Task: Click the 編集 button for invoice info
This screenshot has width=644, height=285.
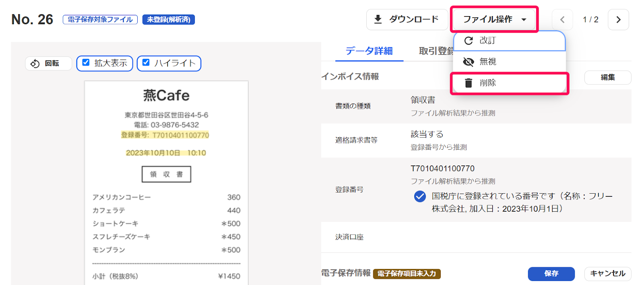Action: point(607,77)
